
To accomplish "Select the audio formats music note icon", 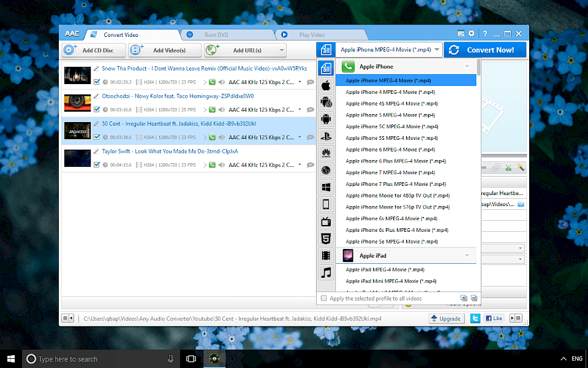I will point(325,272).
